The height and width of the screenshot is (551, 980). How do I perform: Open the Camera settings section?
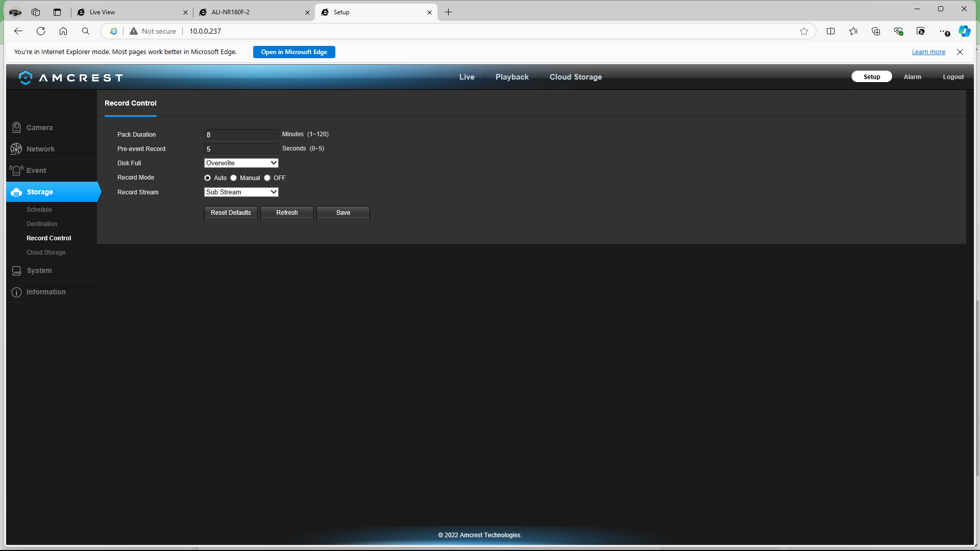pyautogui.click(x=39, y=128)
